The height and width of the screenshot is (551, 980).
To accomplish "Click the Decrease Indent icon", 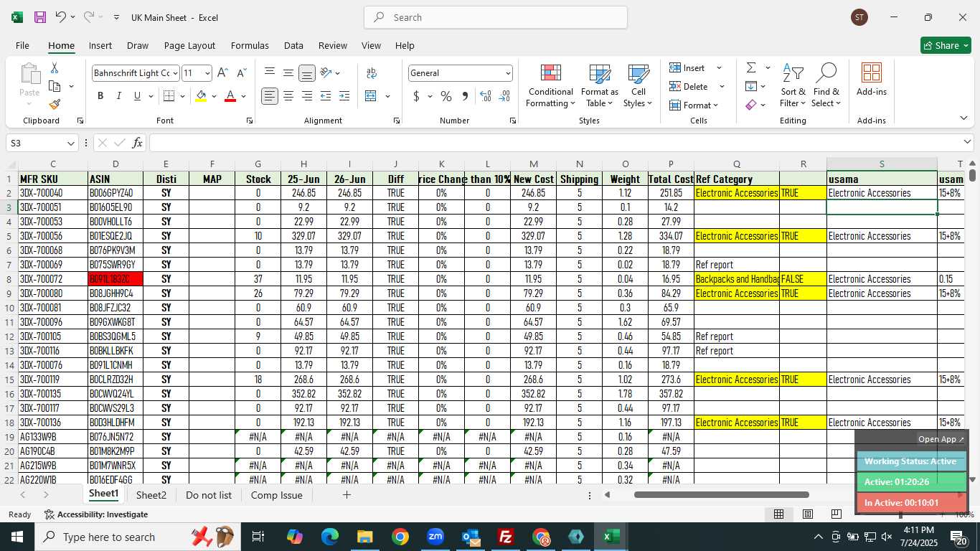I will click(x=326, y=96).
